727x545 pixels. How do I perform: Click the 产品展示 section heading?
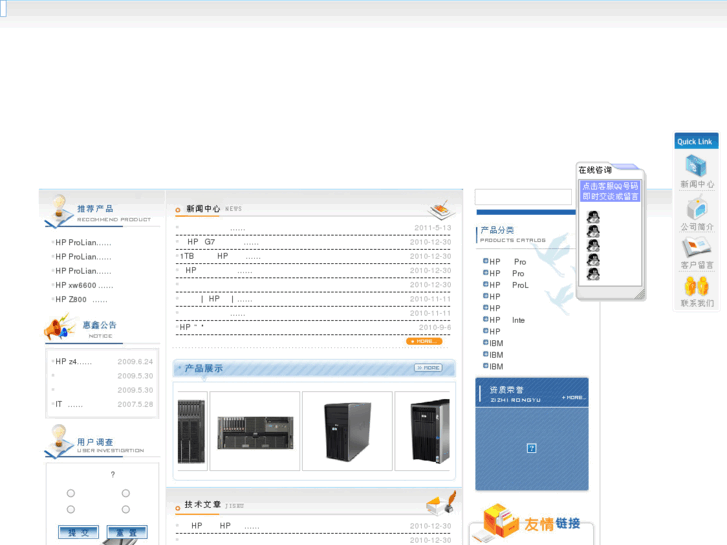pyautogui.click(x=204, y=368)
